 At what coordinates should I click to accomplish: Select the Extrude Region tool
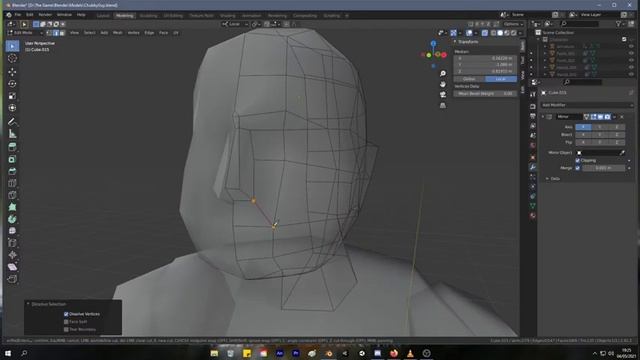pyautogui.click(x=12, y=147)
